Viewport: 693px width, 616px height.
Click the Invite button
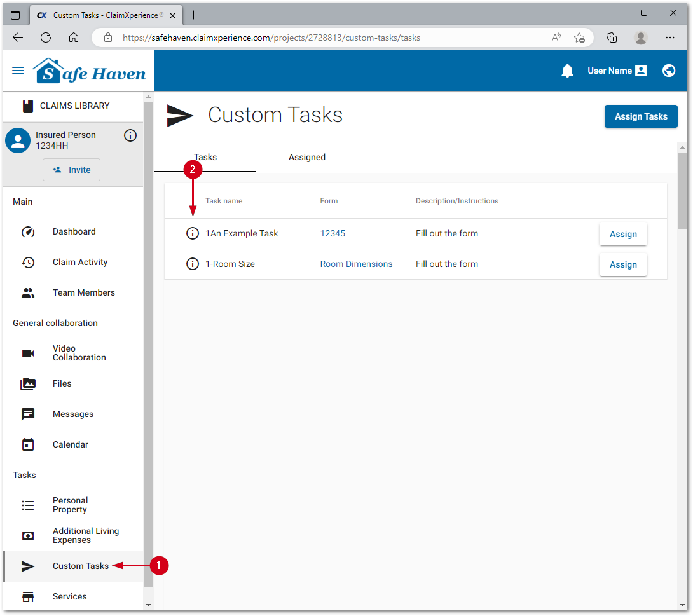coord(71,170)
